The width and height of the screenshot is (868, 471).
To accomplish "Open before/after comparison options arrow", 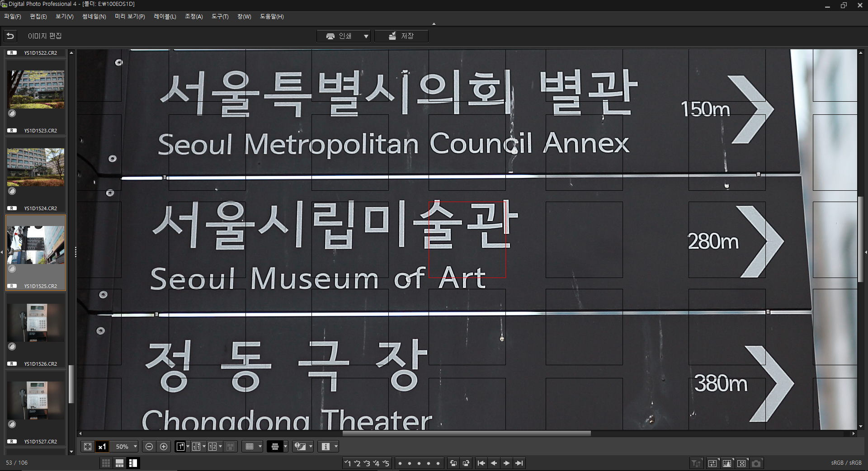I will [x=204, y=447].
